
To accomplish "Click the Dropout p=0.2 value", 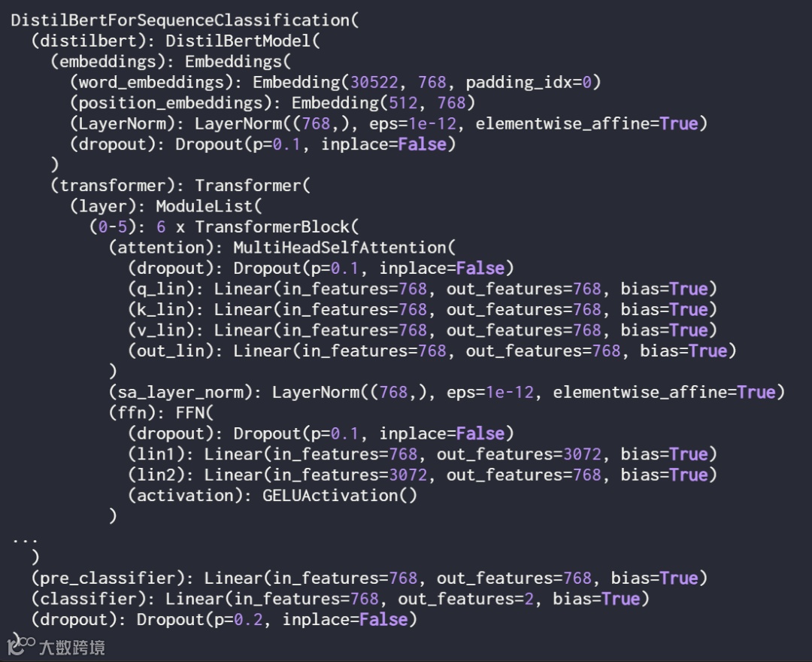I will 248,620.
